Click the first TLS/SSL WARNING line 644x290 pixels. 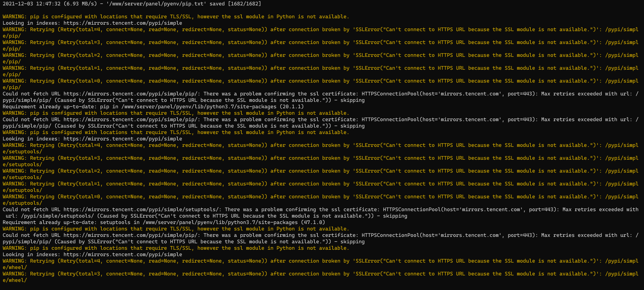[x=176, y=17]
